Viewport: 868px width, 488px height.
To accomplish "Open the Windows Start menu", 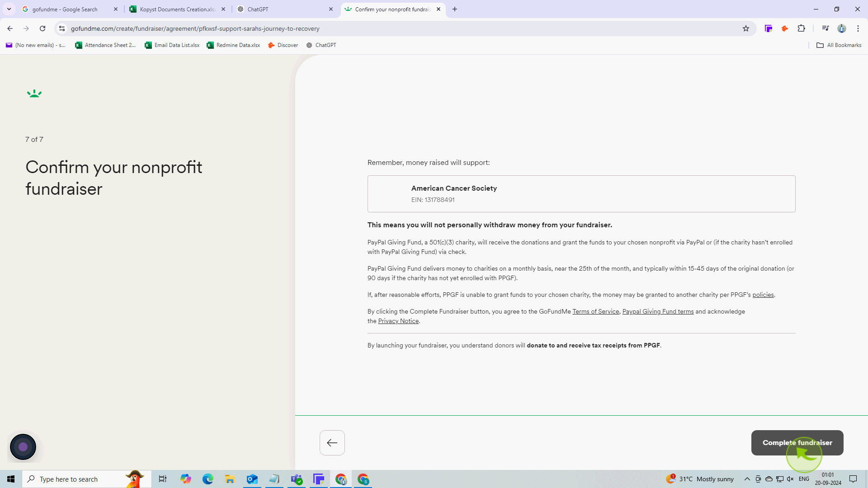I will pyautogui.click(x=11, y=479).
